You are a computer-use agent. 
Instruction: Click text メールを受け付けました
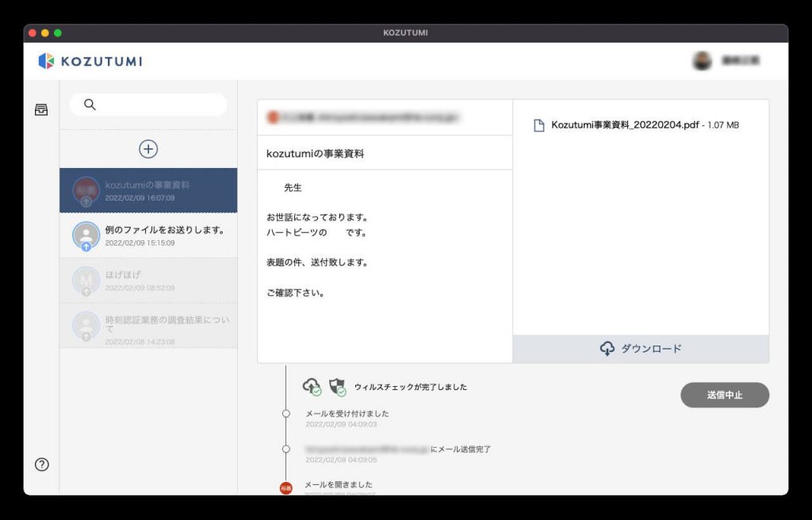pos(347,413)
